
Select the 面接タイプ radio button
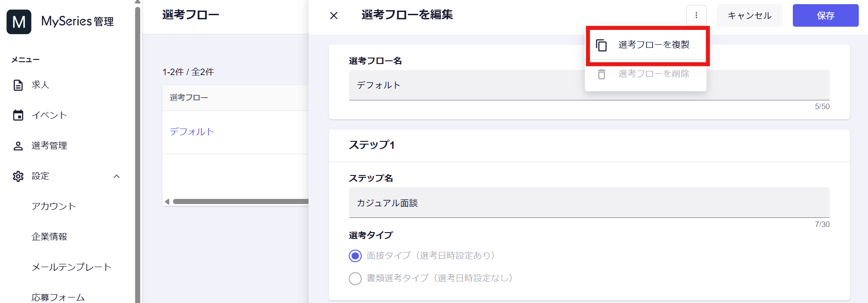pyautogui.click(x=355, y=256)
